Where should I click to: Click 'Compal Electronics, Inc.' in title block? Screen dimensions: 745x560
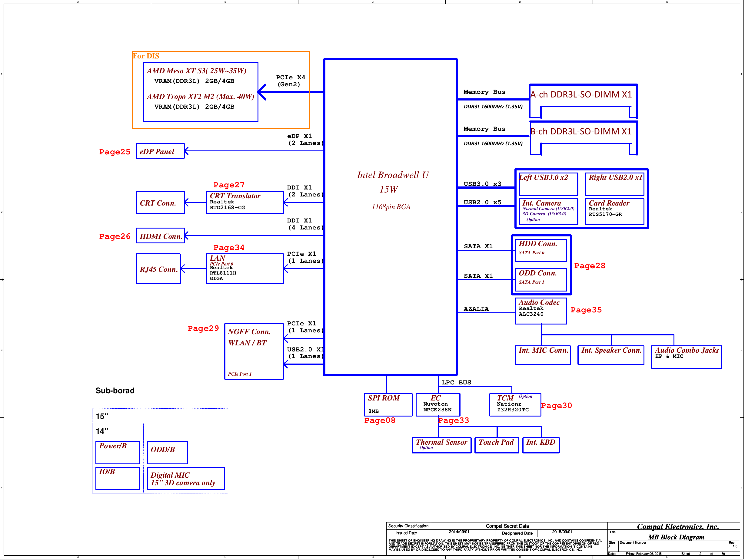pyautogui.click(x=678, y=527)
